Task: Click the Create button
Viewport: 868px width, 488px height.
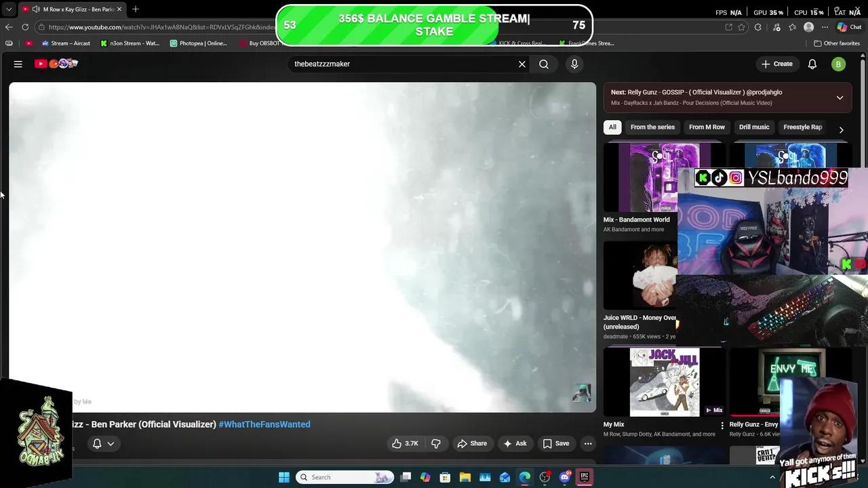Action: click(x=776, y=64)
